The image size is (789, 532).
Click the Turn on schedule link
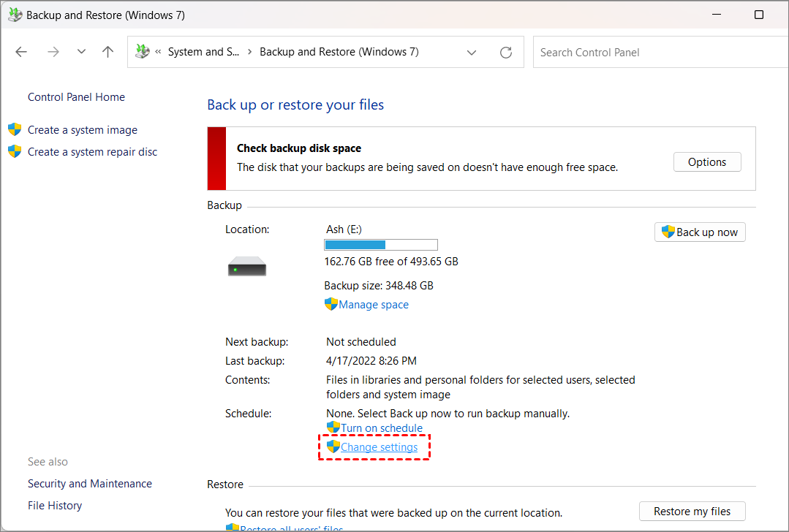[381, 428]
